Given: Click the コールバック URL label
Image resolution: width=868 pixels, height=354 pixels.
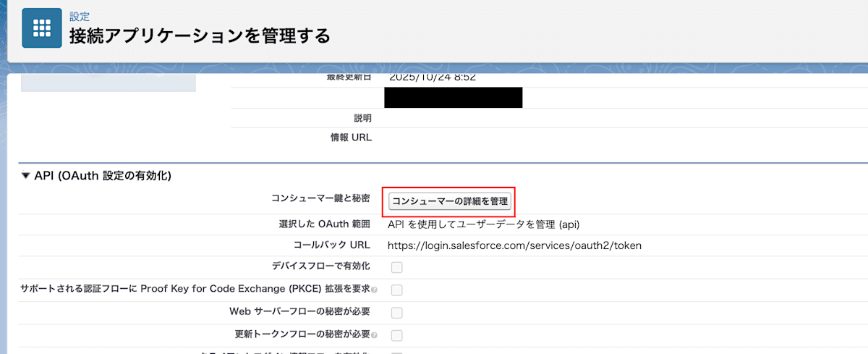Looking at the screenshot, I should (x=332, y=245).
